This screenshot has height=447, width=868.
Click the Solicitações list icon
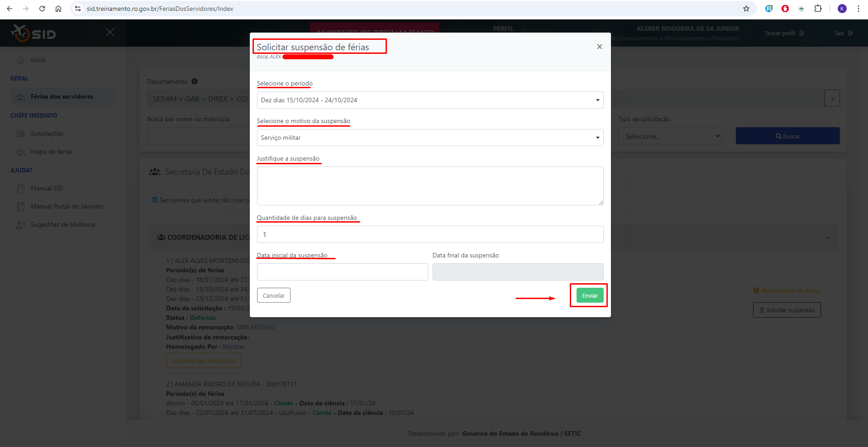tap(20, 133)
